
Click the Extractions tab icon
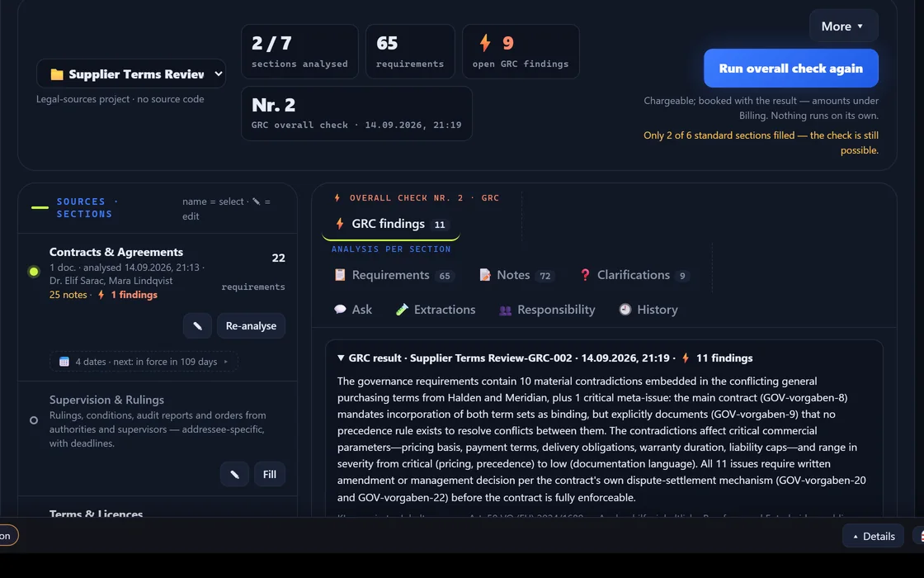click(402, 310)
